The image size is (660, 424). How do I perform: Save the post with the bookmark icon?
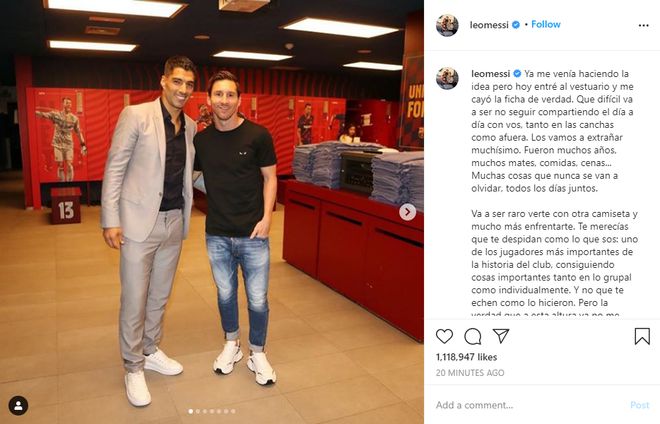[642, 336]
